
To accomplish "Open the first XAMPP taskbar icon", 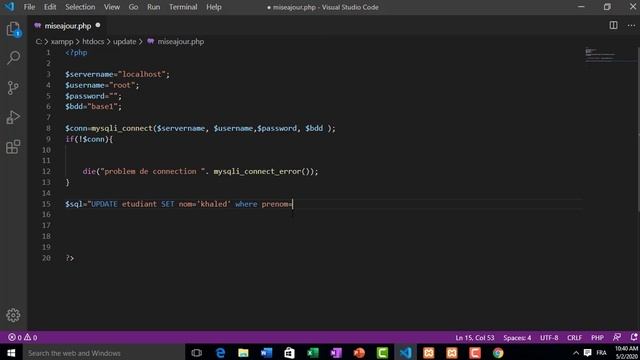I will click(429, 353).
